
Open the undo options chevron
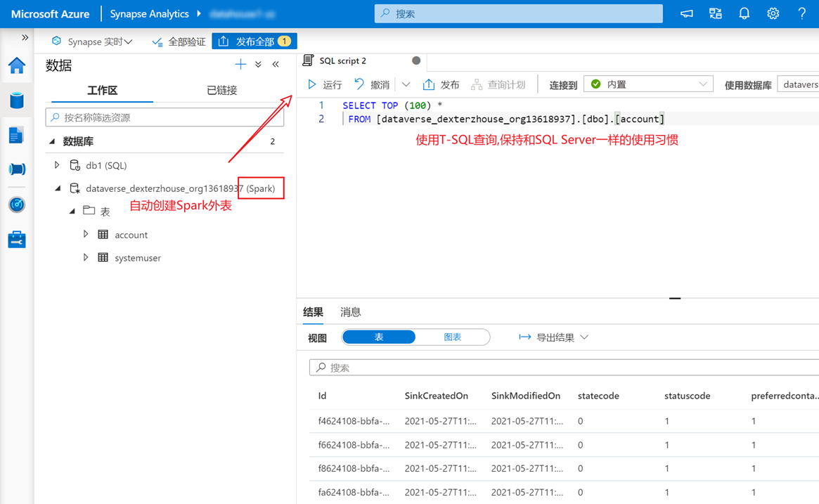[406, 84]
